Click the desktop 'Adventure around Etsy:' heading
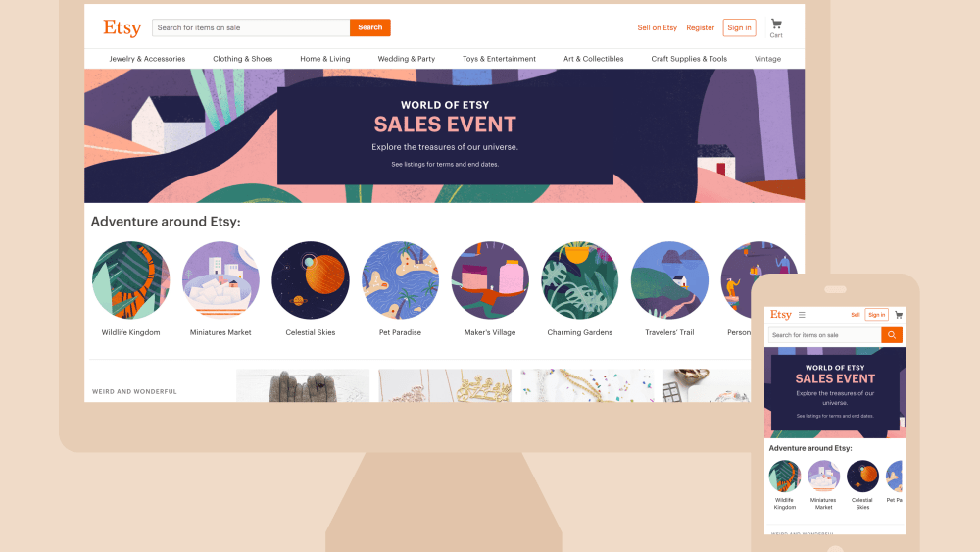 [166, 222]
